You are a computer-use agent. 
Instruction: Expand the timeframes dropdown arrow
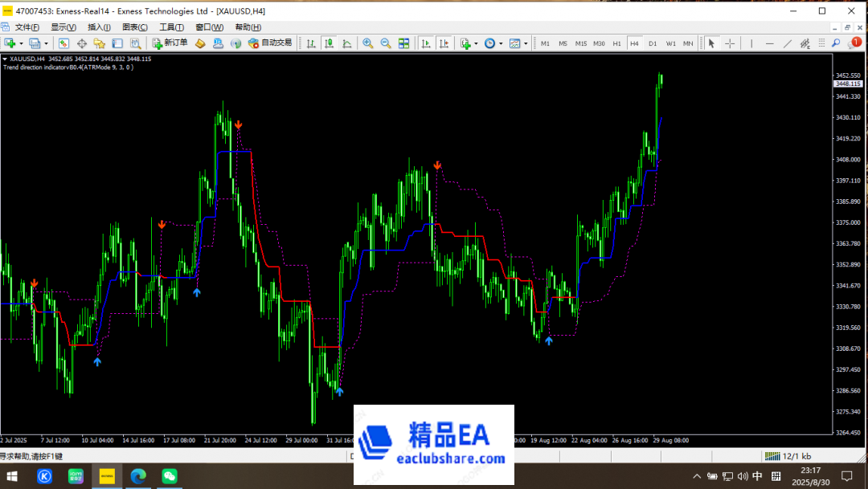[x=501, y=43]
